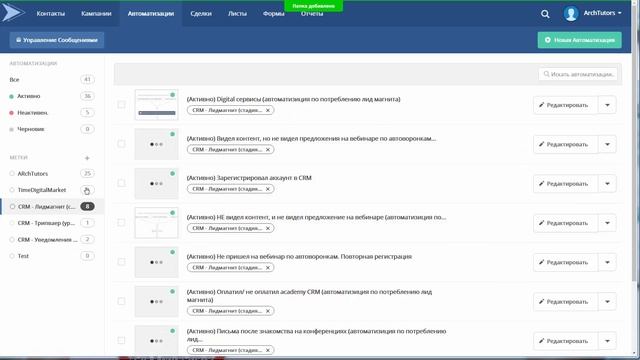Open the Digital сервисы automation thumbnail

(156, 105)
